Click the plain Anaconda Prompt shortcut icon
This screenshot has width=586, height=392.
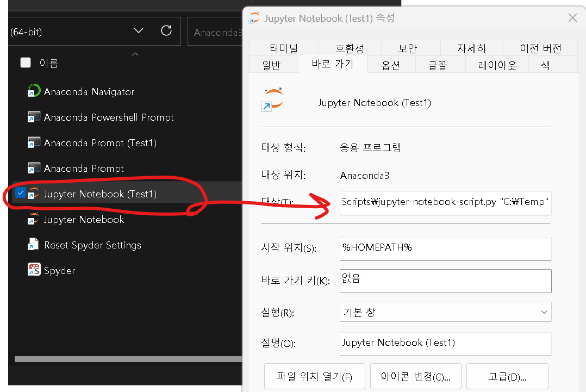pos(34,168)
